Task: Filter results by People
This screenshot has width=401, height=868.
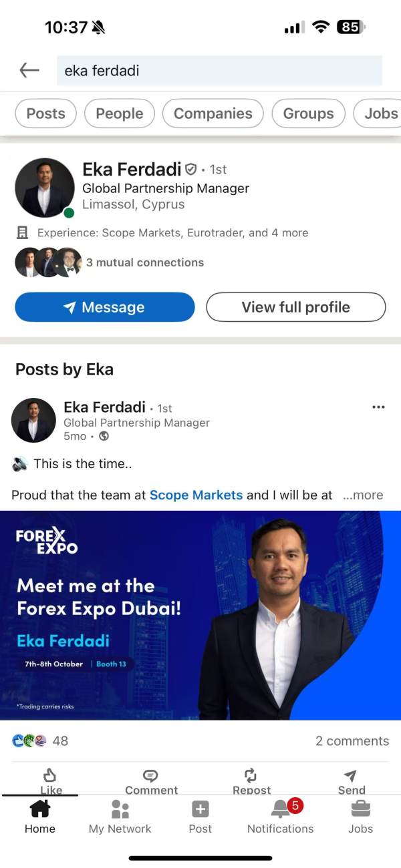Action: [x=119, y=114]
